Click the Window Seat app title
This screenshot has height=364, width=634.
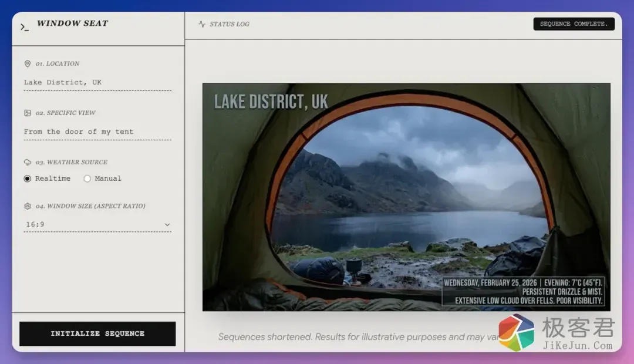tap(72, 23)
